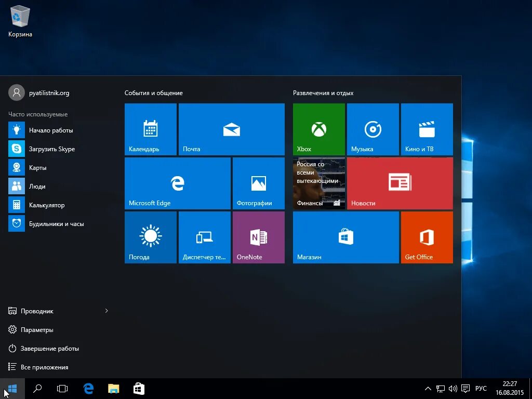
Task: Open the Movies & TV tile (Кино и ТВ)
Action: 427,129
